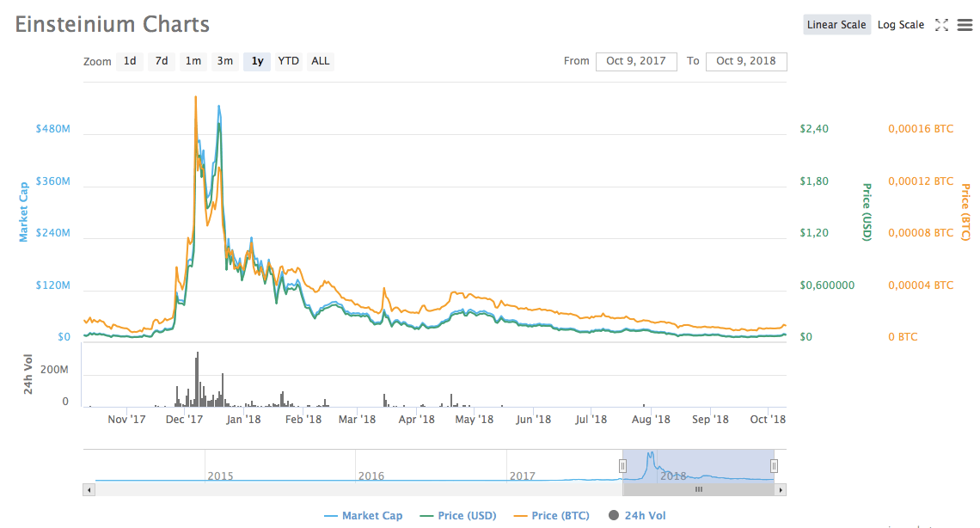Switch chart to Log Scale
This screenshot has width=980, height=528.
[900, 25]
